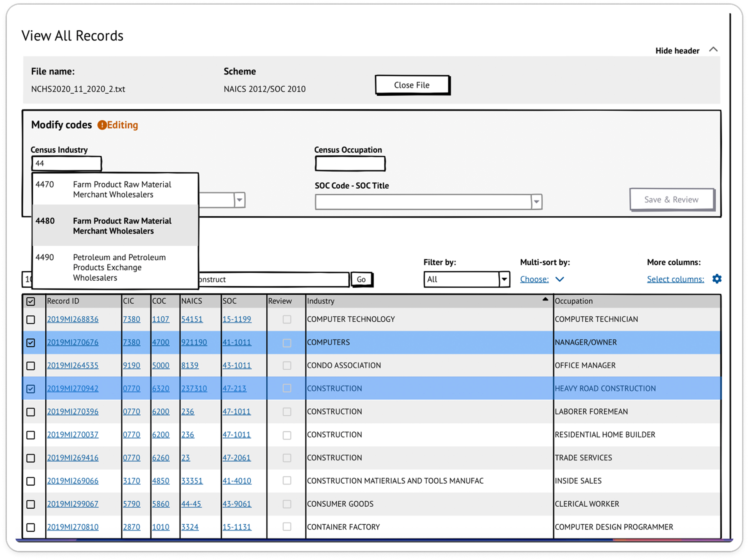
Task: Click the search text field containing 'onstruct'
Action: (x=274, y=279)
